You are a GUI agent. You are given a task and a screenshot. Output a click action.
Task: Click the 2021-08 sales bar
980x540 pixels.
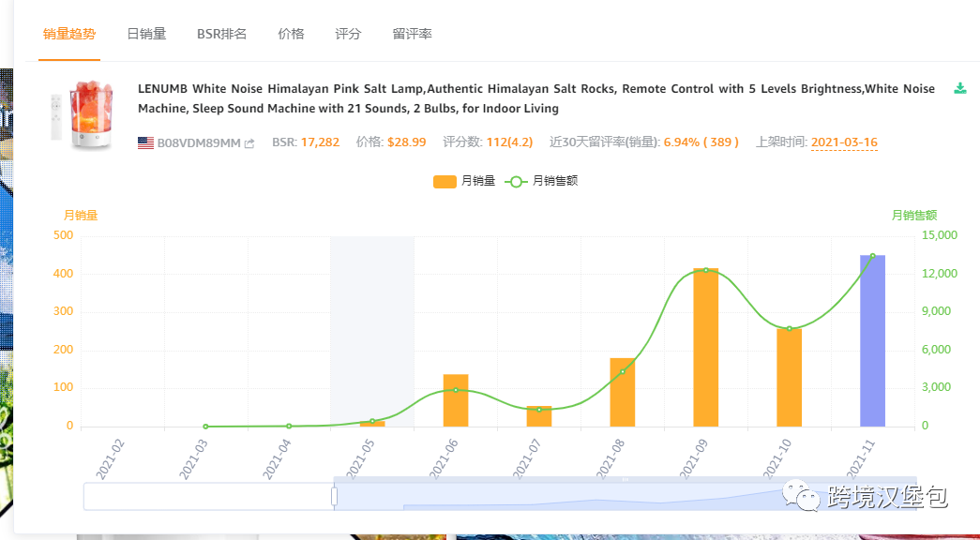click(x=623, y=393)
